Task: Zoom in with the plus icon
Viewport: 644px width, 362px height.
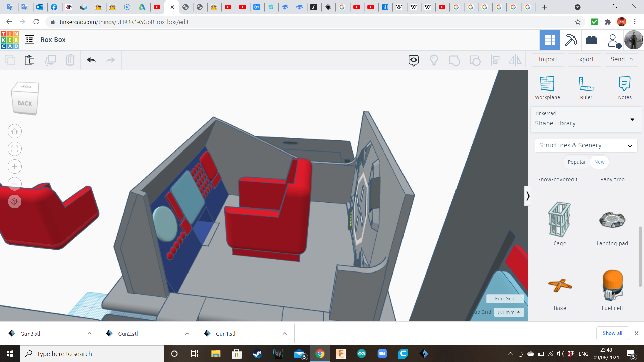Action: click(x=15, y=167)
